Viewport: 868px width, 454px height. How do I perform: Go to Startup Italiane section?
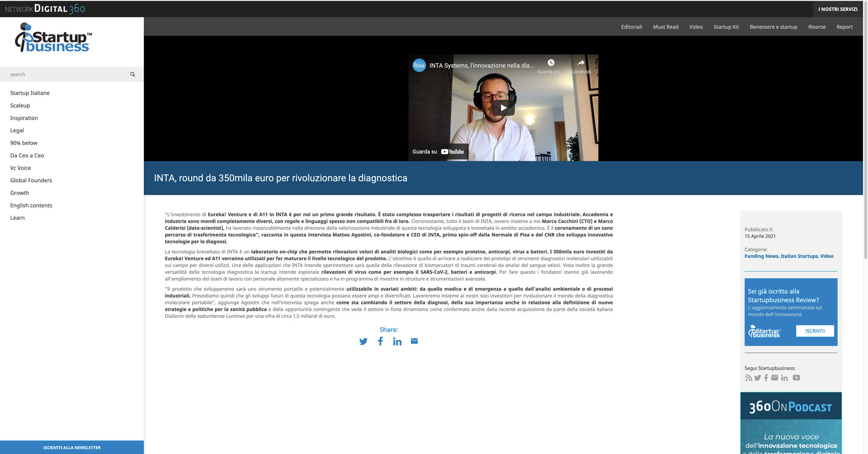point(30,93)
